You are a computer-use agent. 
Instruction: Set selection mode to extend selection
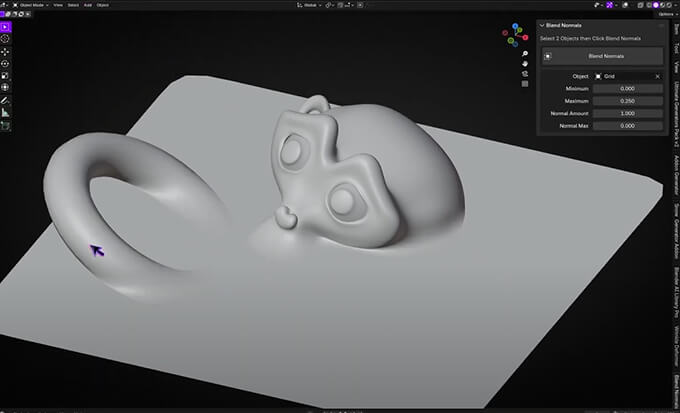click(8, 14)
